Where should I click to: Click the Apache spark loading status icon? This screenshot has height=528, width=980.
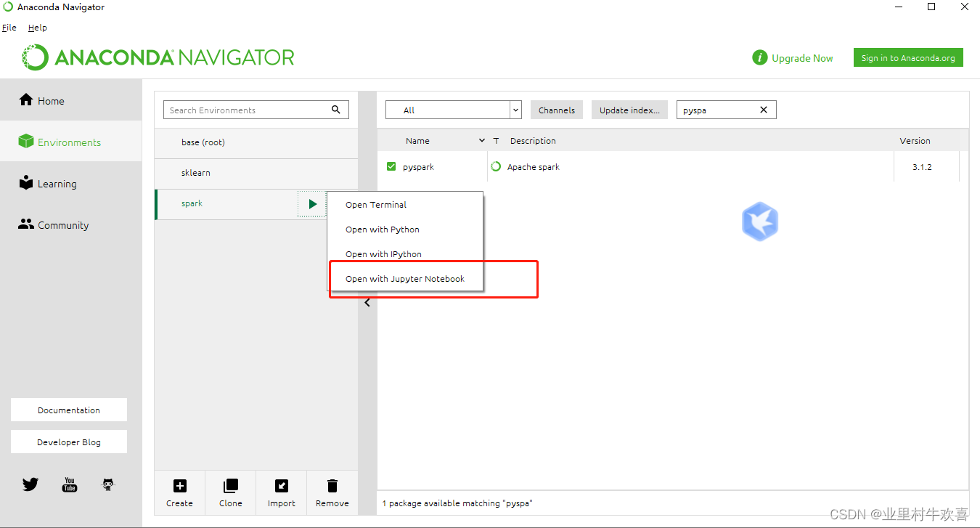(x=496, y=166)
